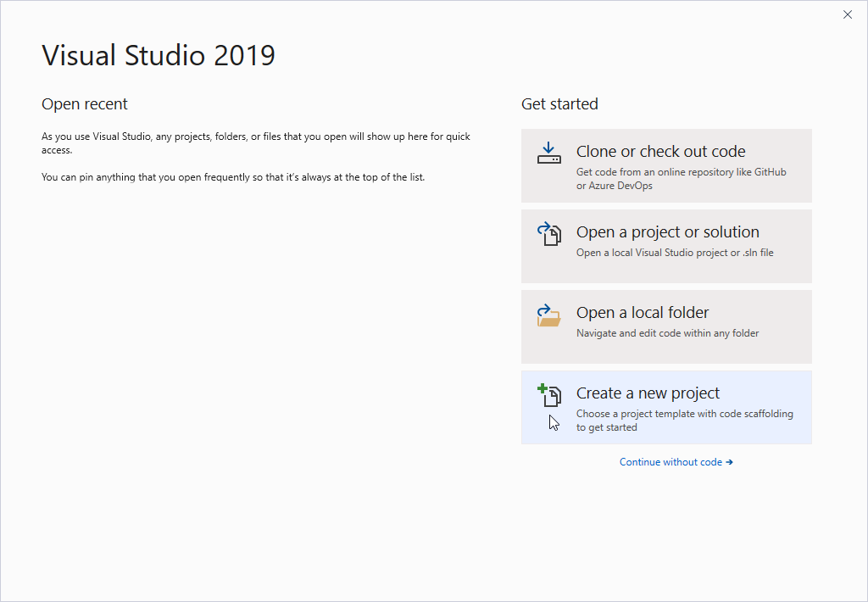Click "As you use Visual Studio" paragraph

[256, 143]
